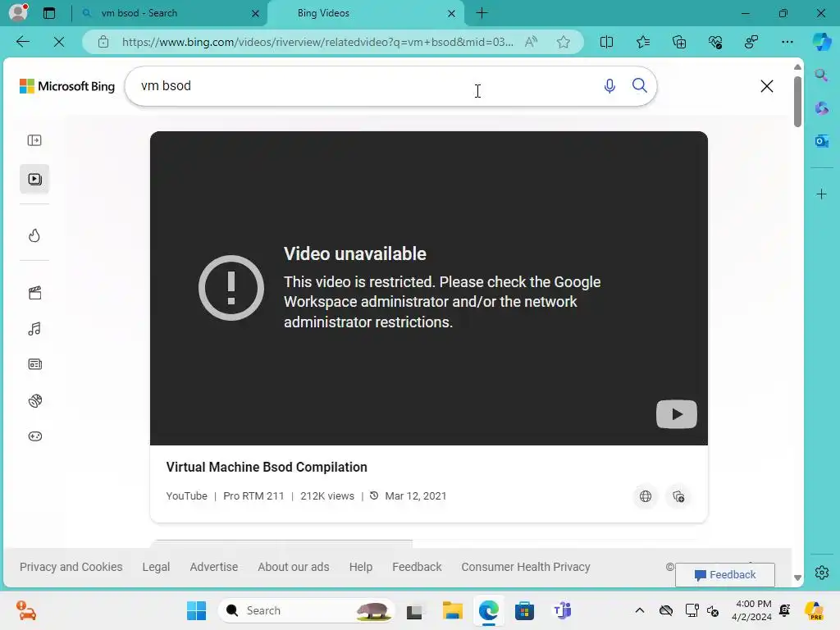The height and width of the screenshot is (630, 840).
Task: Open 'Virtual Machine Bsod Compilation' title
Action: pos(267,467)
